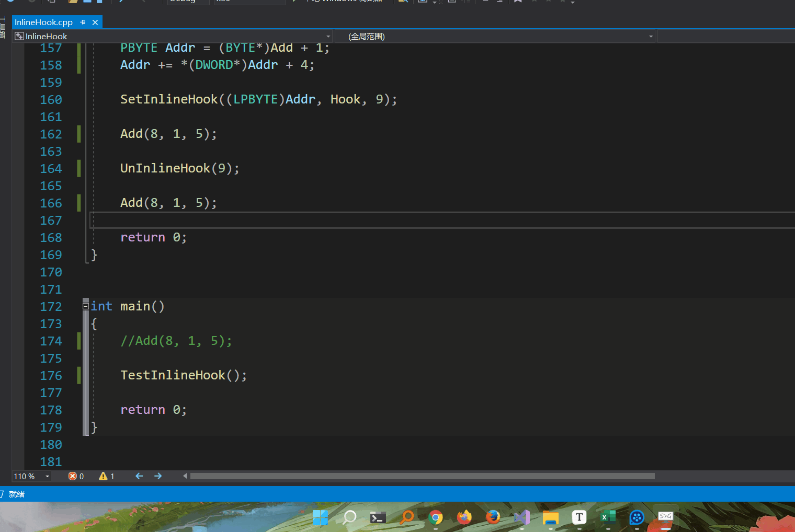Image resolution: width=795 pixels, height=532 pixels.
Task: Open File Explorer from taskbar
Action: (x=551, y=517)
